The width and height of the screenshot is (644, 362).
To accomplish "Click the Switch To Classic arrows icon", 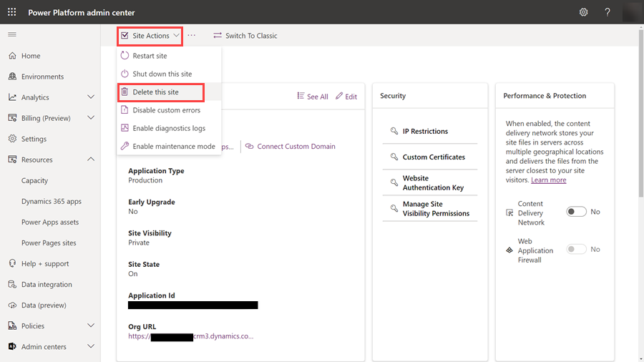I will pyautogui.click(x=218, y=36).
